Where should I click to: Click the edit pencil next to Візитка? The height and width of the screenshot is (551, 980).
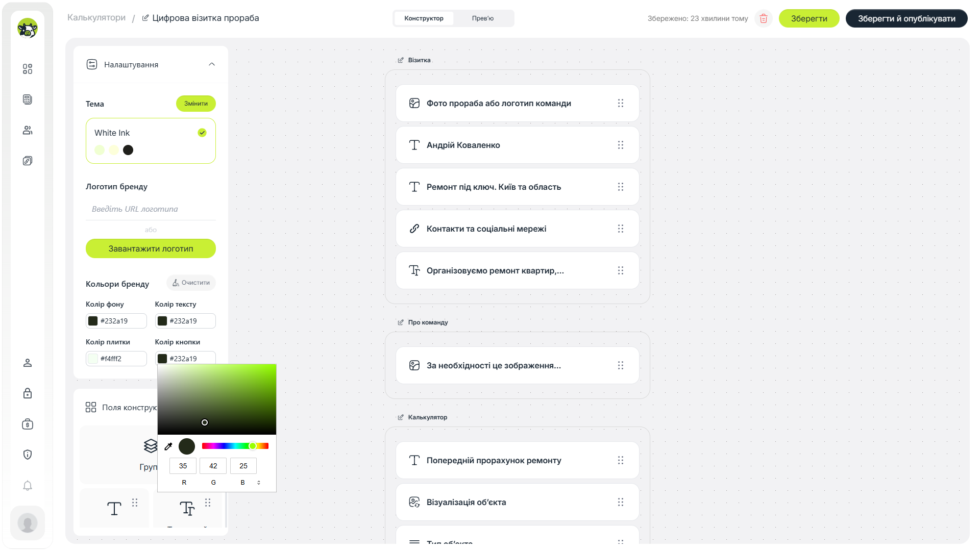pos(401,60)
